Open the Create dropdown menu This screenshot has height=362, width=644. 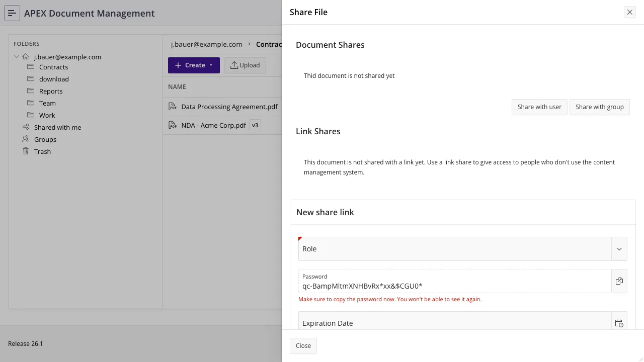[x=194, y=65]
